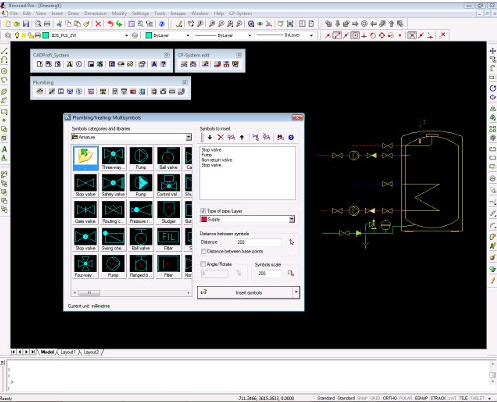497x402 pixels.
Task: Click the down arrow icon above Symbols to insert
Action: click(x=210, y=137)
